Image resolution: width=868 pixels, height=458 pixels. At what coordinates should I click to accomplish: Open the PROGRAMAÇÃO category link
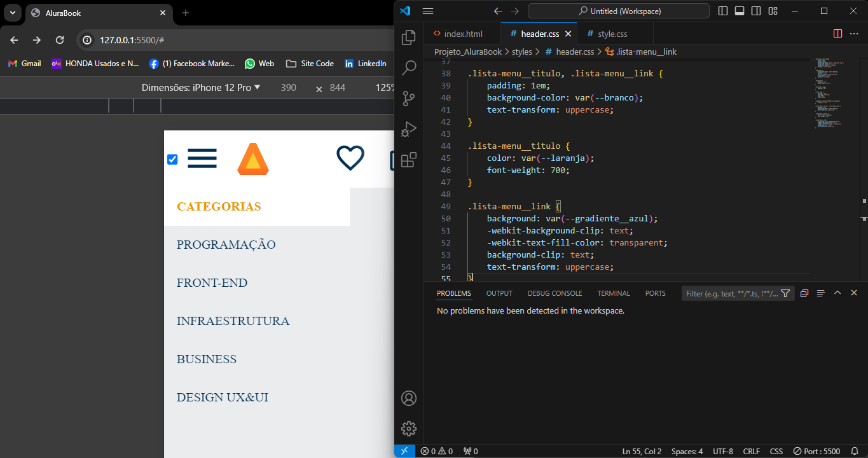[x=226, y=245]
